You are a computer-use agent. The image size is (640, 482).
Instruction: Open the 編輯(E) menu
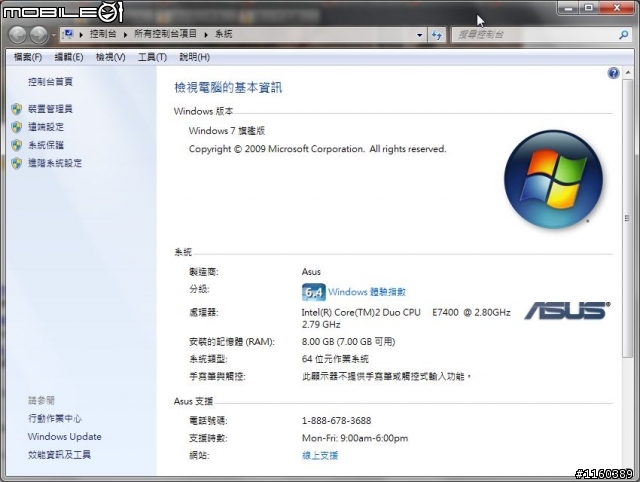click(x=69, y=57)
